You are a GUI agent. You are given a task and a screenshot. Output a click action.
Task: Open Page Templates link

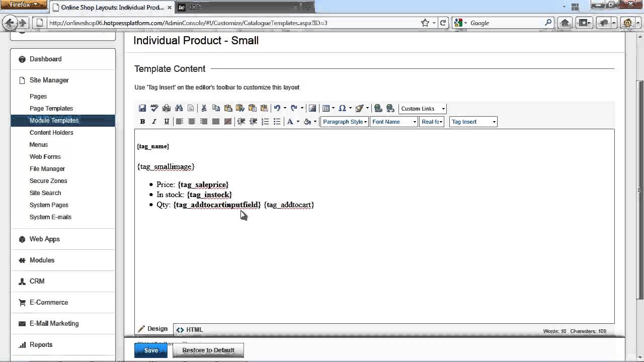[x=51, y=108]
